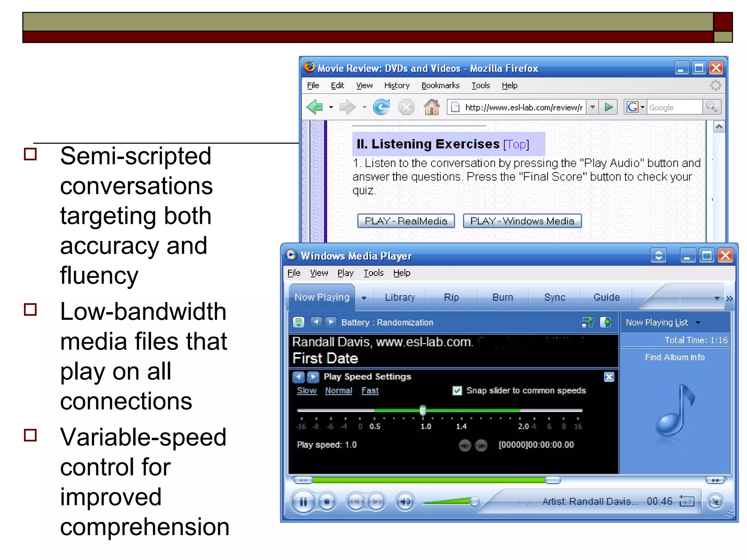Click Firefox back arrow button
Viewport: 747px width, 560px height.
[315, 107]
